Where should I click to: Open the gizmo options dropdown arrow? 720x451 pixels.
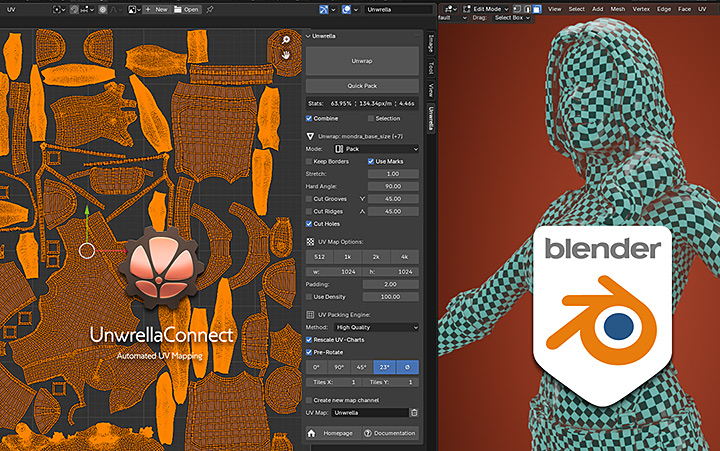click(333, 9)
